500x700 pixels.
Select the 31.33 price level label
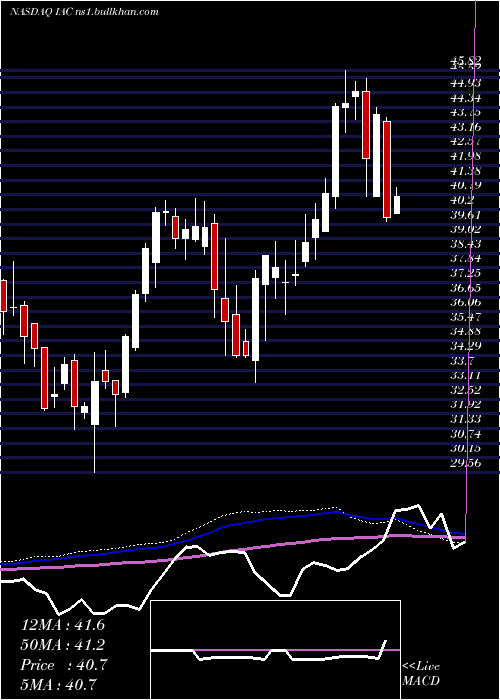click(x=465, y=419)
